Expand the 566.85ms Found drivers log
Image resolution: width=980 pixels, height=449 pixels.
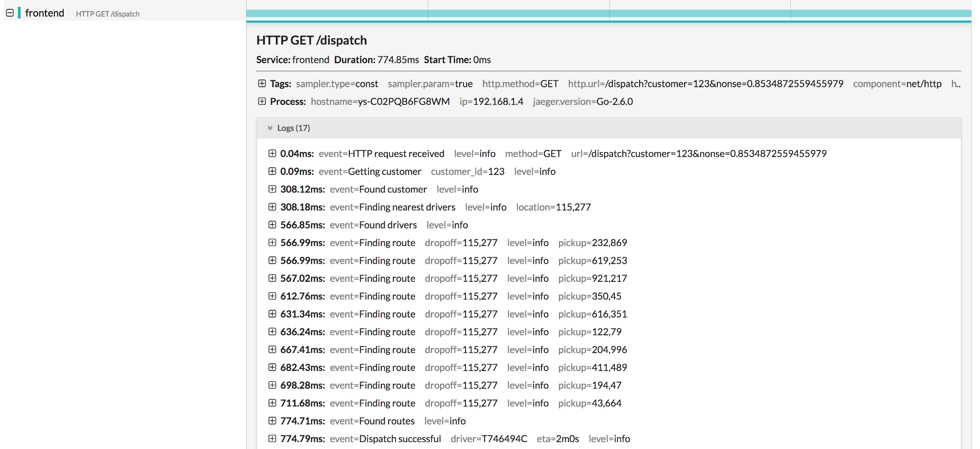272,224
